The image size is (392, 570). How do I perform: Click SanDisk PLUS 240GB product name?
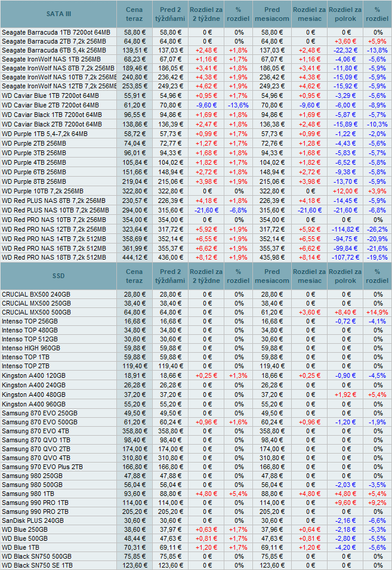[x=33, y=520]
